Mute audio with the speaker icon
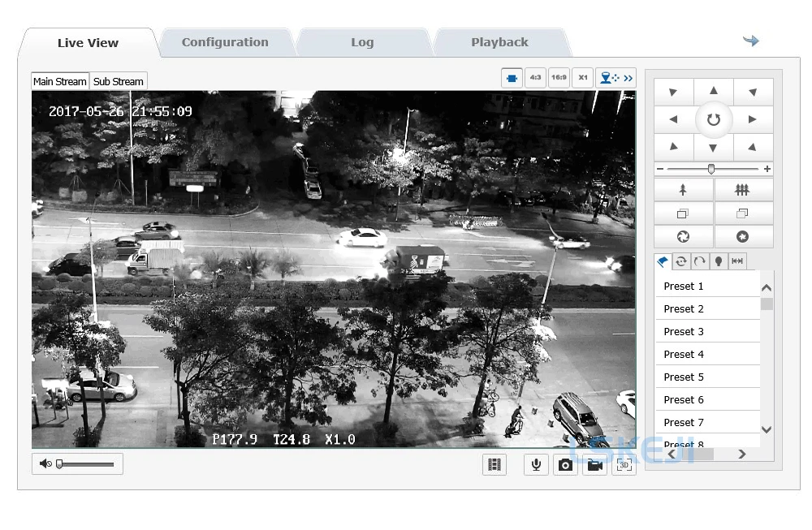Screen dimensions: 812x530 [x=45, y=463]
